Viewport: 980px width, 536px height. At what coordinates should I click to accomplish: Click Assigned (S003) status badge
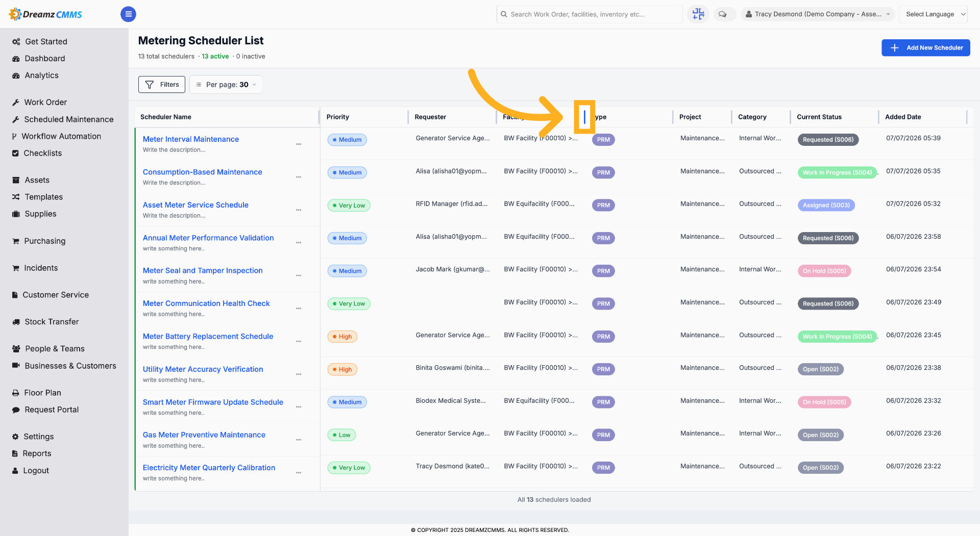pos(826,206)
